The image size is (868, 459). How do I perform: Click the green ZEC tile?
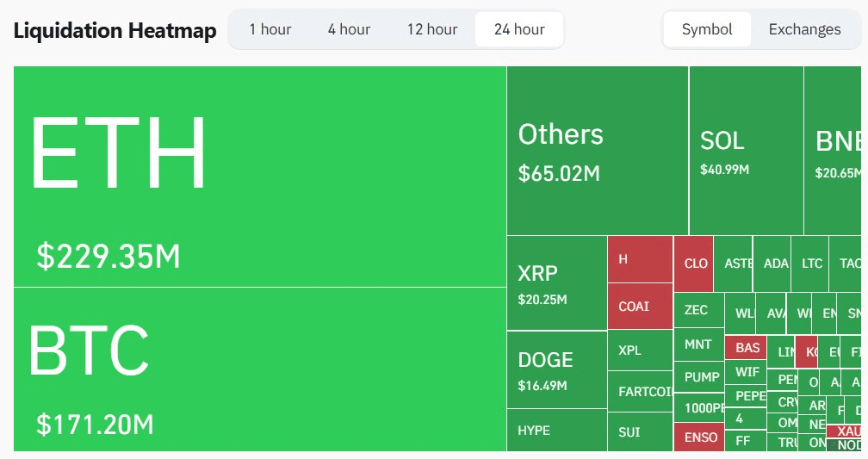click(697, 310)
